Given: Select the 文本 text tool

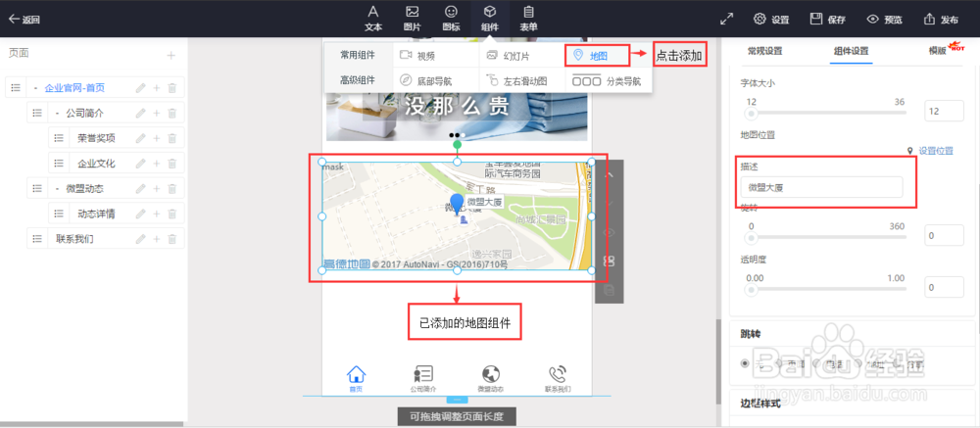Looking at the screenshot, I should (x=373, y=19).
